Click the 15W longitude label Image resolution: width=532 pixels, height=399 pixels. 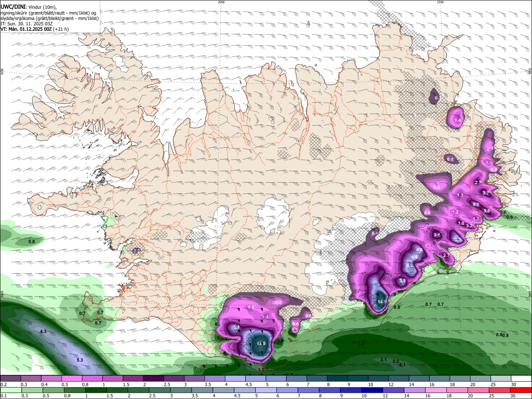tap(440, 2)
